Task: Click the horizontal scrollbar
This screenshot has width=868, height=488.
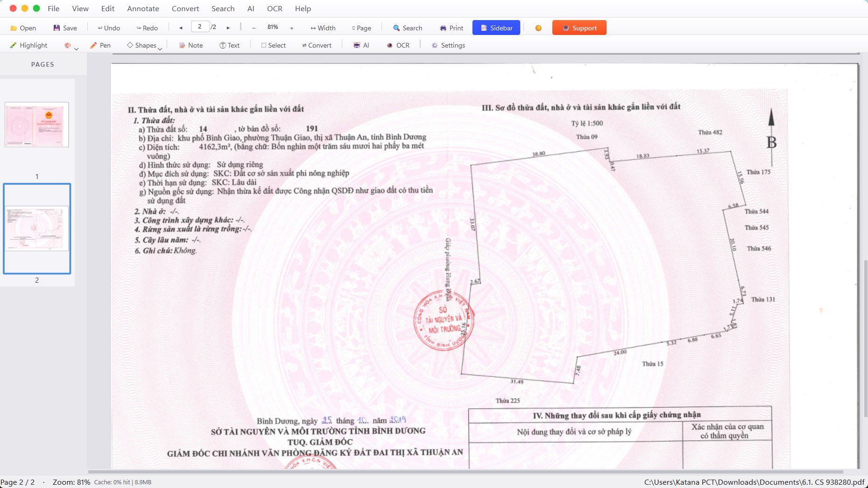Action: [x=466, y=472]
